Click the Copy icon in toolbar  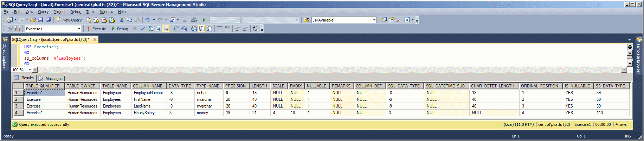130,20
